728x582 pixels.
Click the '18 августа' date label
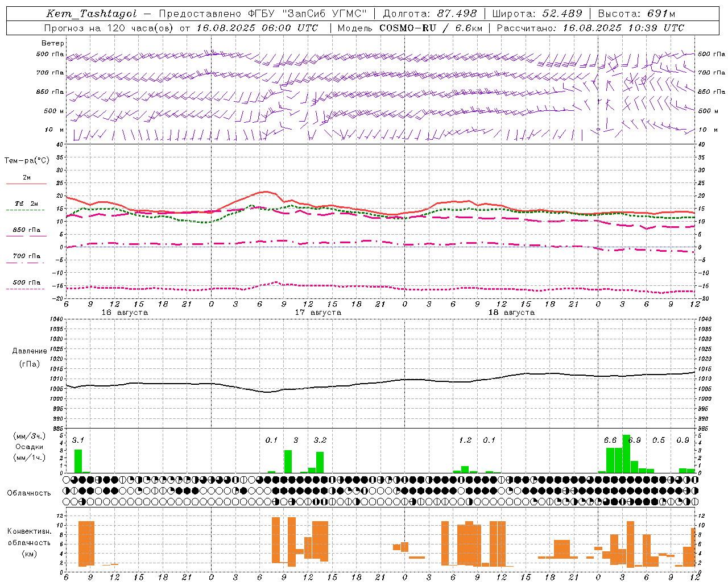[x=511, y=313]
